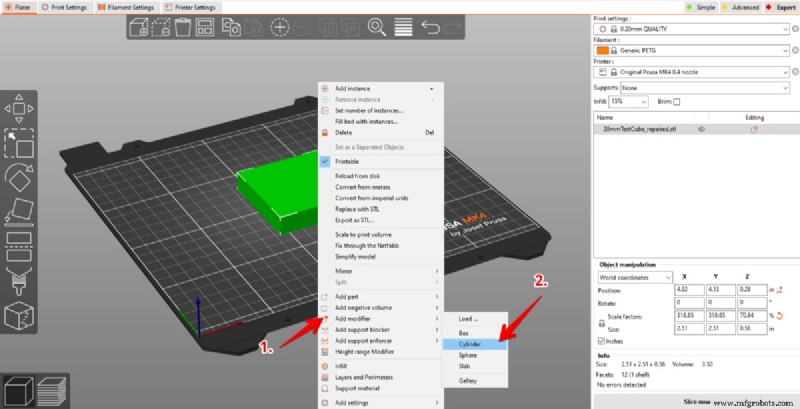Choose Scale to print volume

coord(381,235)
